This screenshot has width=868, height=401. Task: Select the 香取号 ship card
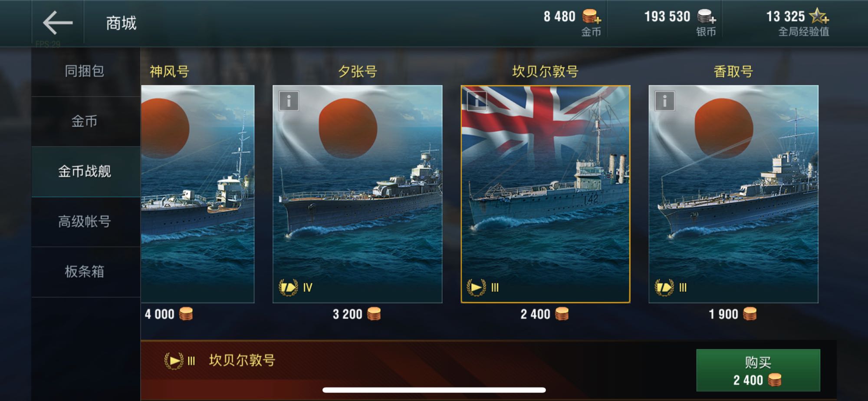pos(733,194)
